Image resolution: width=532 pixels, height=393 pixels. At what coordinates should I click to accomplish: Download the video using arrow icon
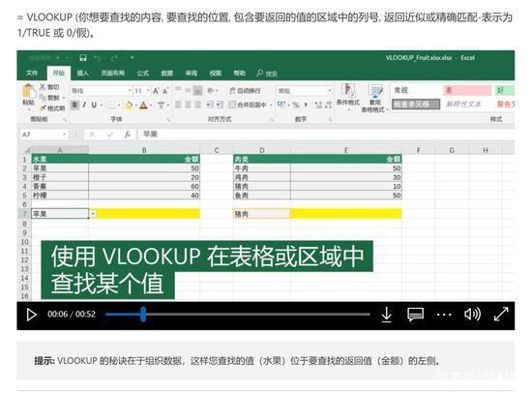[x=387, y=315]
